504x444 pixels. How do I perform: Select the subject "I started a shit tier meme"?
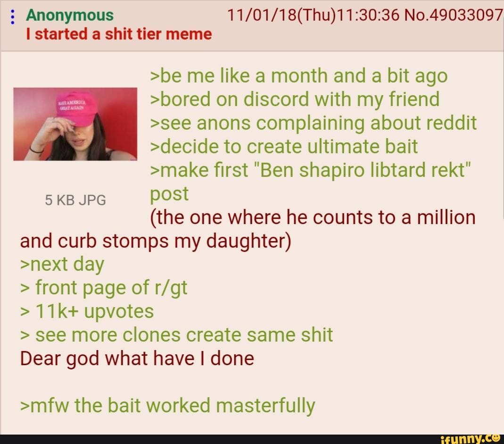pos(119,34)
